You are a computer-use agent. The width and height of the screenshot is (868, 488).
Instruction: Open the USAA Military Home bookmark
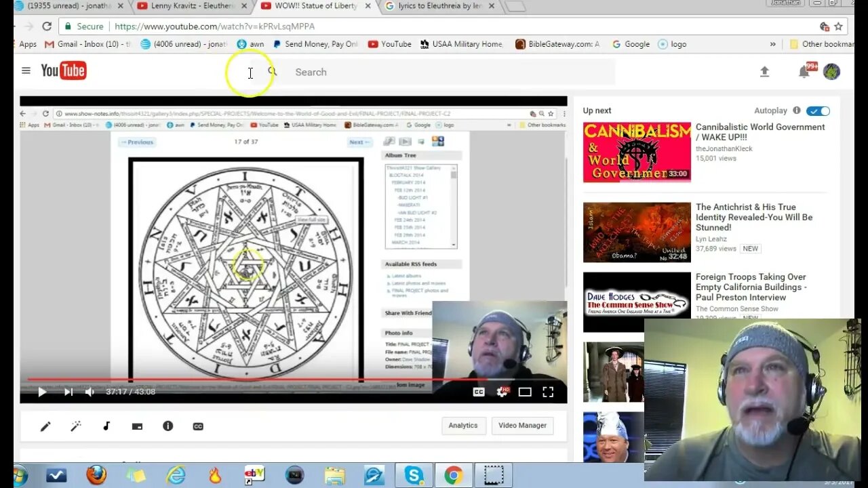461,44
